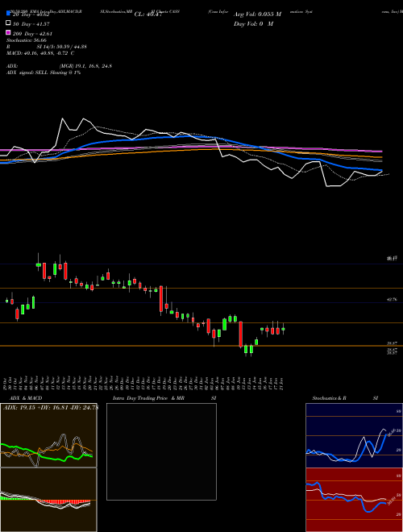
Task: Click the white 50 Day EMA legend swatch
Action: click(x=8, y=23)
